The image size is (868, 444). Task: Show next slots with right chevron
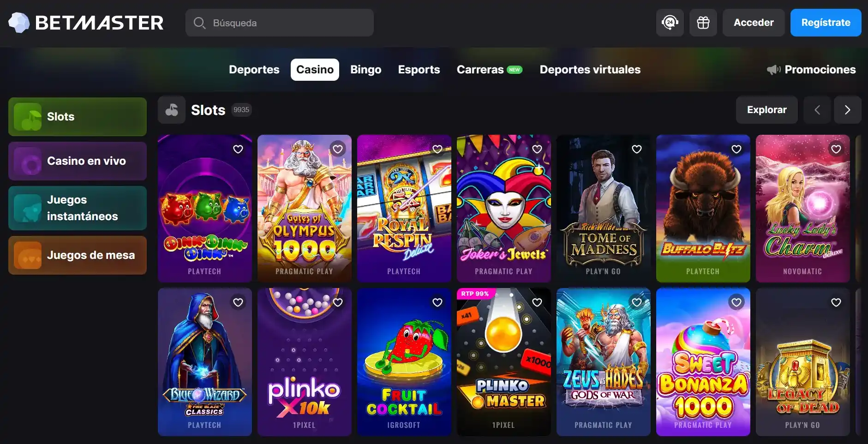(x=847, y=110)
